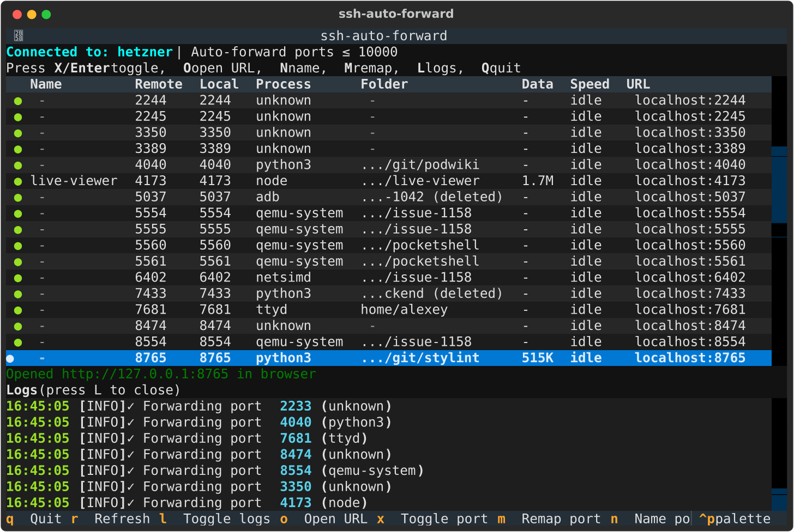Toggle status dot for netsimd port 6402
Screen dimensions: 794x532
click(18, 278)
